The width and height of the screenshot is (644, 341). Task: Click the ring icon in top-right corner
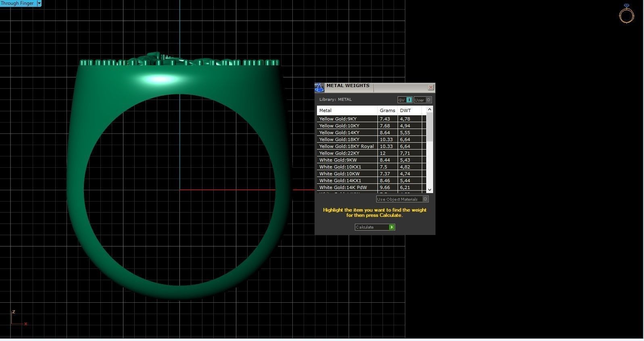(626, 14)
